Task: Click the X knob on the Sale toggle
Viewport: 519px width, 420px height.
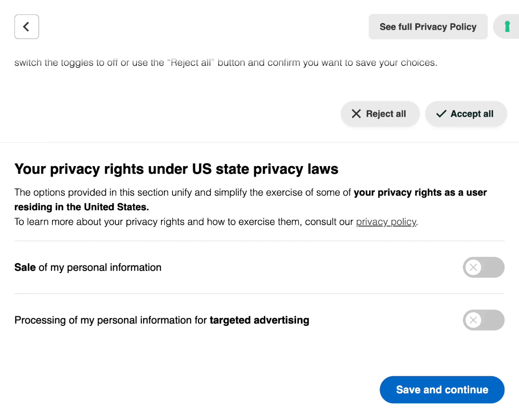Action: coord(473,267)
